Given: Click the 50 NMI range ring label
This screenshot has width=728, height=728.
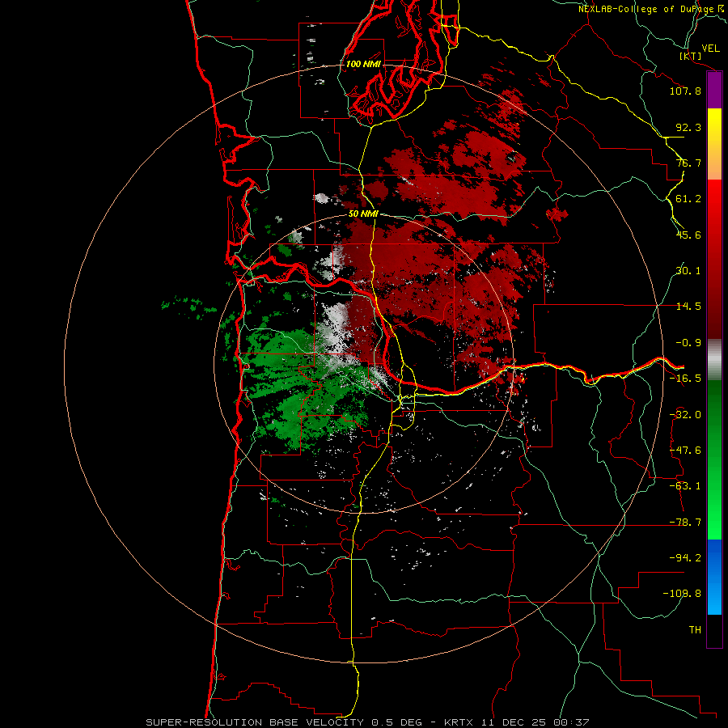Looking at the screenshot, I should tap(363, 214).
